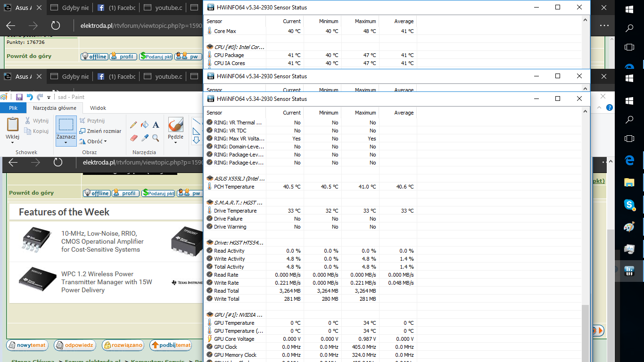644x362 pixels.
Task: Select the CPU IA Cores sensor row
Action: pyautogui.click(x=311, y=63)
